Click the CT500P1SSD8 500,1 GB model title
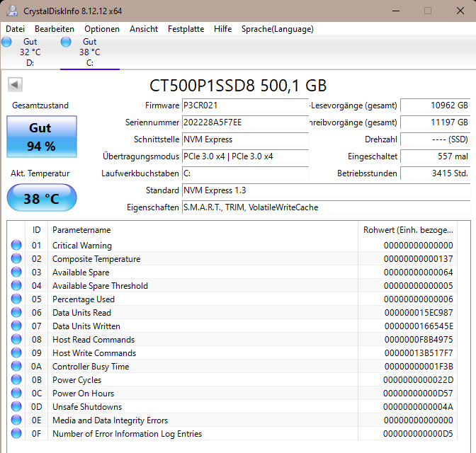 [238, 85]
